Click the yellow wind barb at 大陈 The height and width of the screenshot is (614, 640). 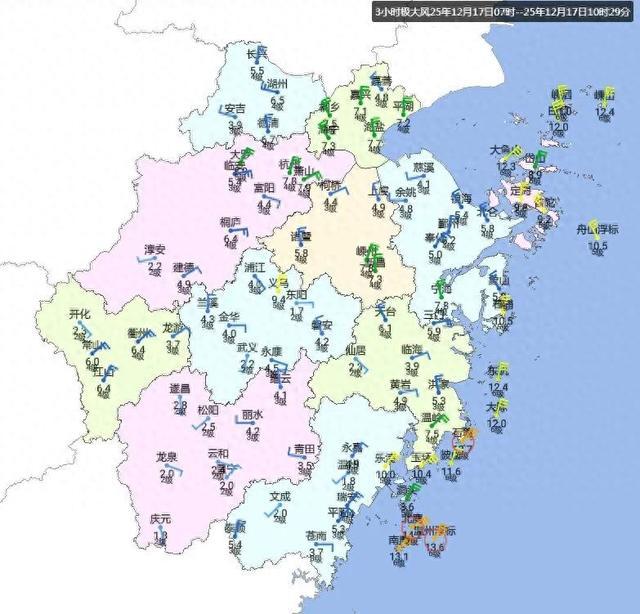503,406
